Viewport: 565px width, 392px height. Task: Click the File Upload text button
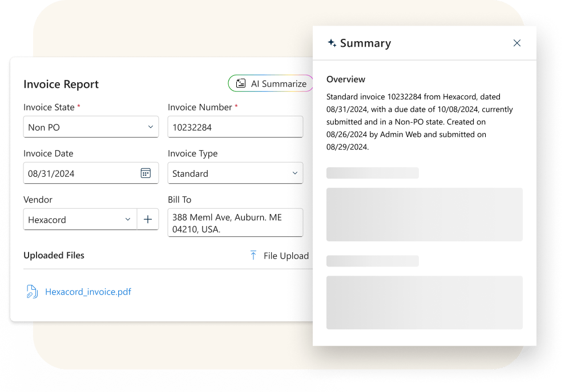click(286, 256)
